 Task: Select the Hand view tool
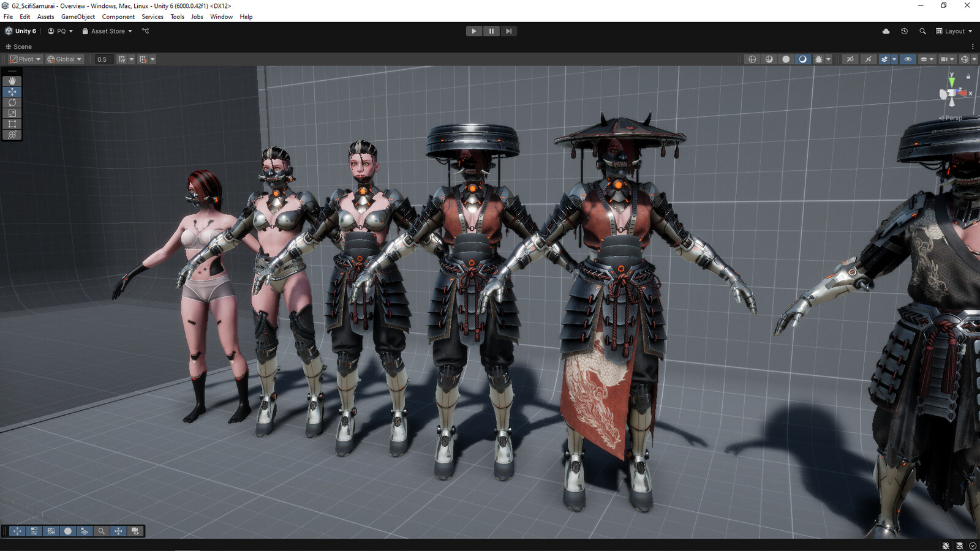(12, 81)
